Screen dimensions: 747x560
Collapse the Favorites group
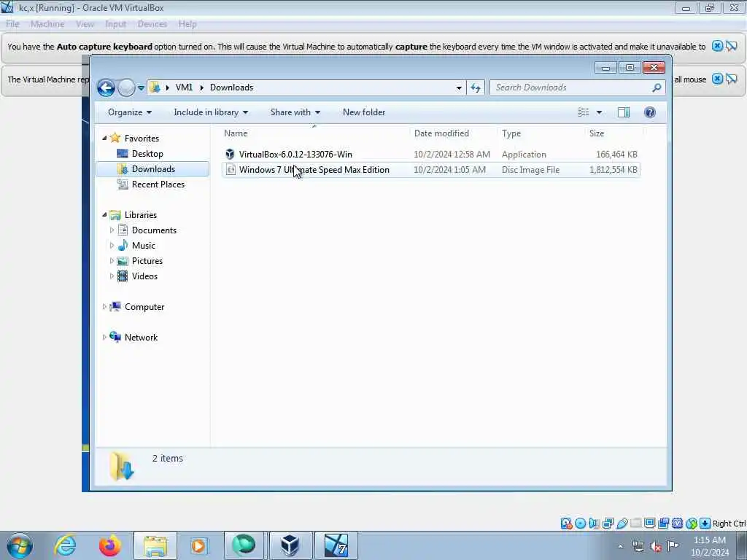104,138
